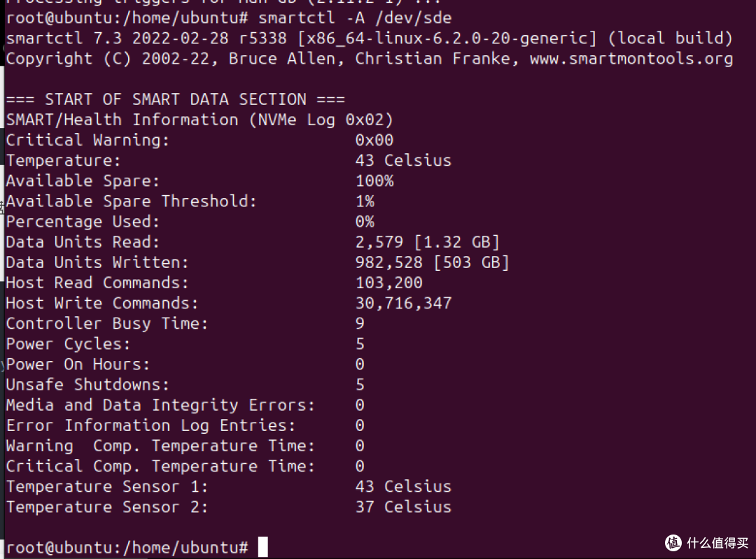
Task: Click the Host Read Commands 103,200 value
Action: pos(388,283)
